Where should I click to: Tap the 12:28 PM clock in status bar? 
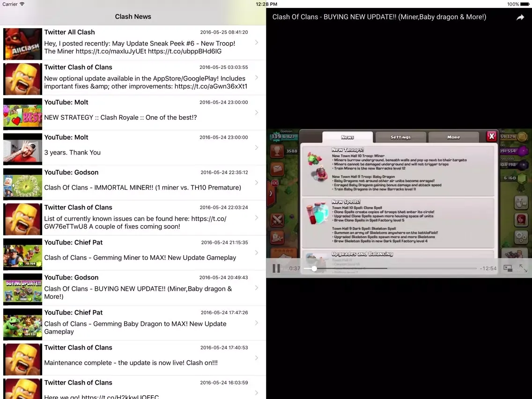pyautogui.click(x=266, y=4)
